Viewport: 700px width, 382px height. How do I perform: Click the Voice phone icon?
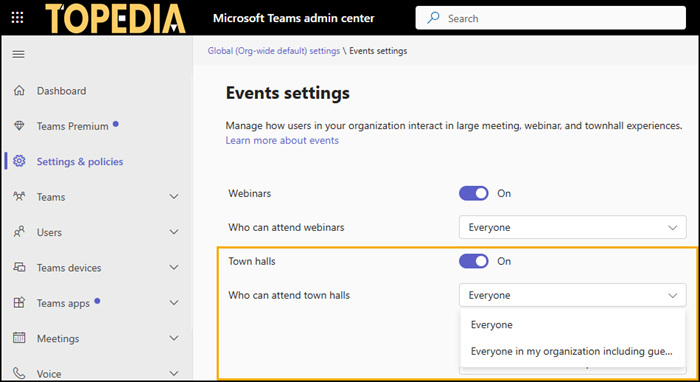[19, 373]
